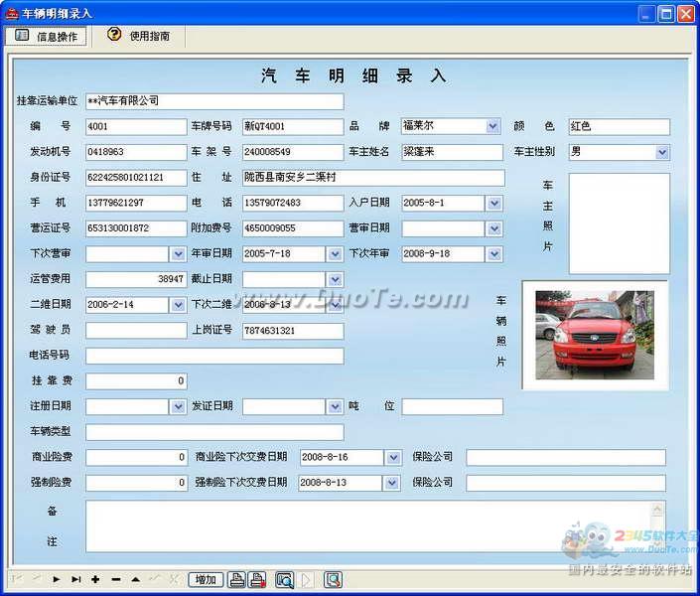
Task: Open the 品牌 brand dropdown
Action: click(x=492, y=126)
